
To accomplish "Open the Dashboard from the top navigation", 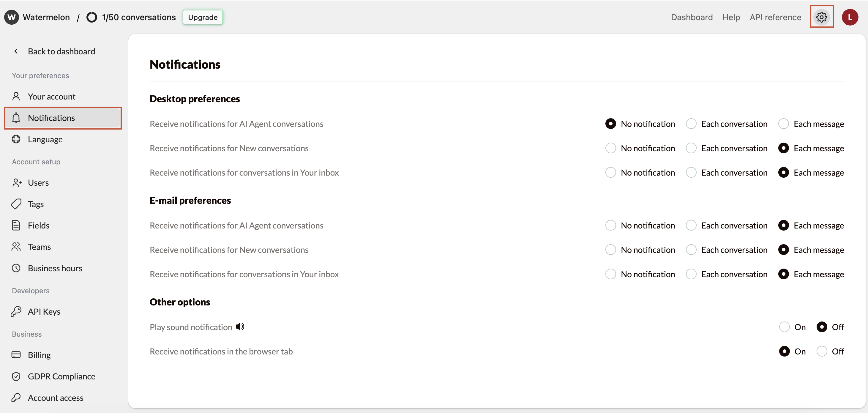I will pyautogui.click(x=692, y=17).
